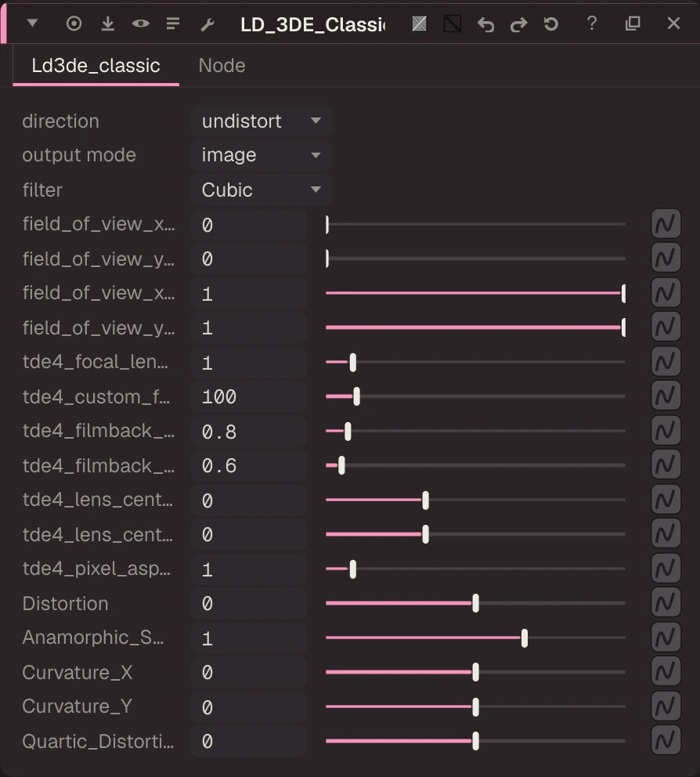Screen dimensions: 700x777
Task: Click the Anamorphic_S slider handle
Action: click(x=525, y=638)
